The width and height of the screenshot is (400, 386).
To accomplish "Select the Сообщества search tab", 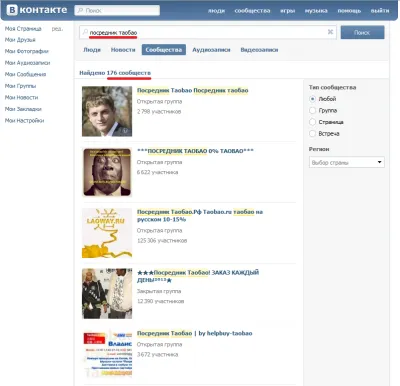I will (164, 50).
